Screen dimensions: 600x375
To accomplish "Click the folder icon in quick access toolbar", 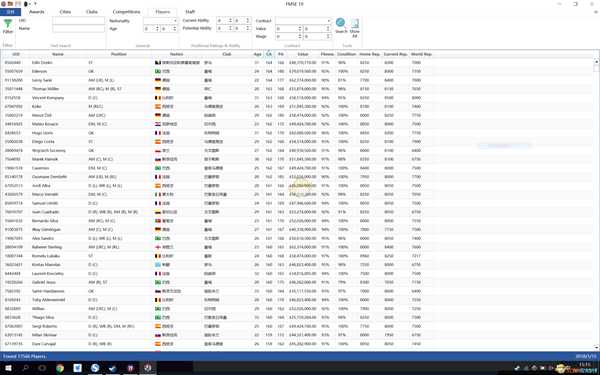I will (x=10, y=4).
